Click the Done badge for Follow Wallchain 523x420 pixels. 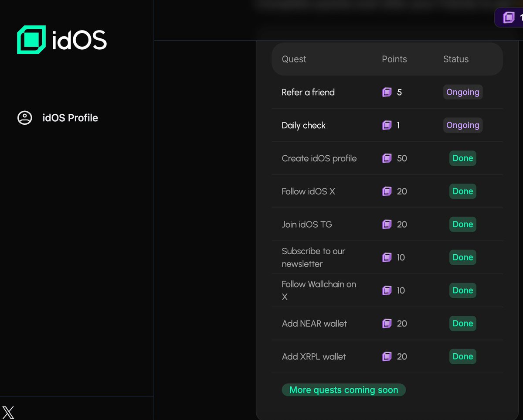(463, 290)
